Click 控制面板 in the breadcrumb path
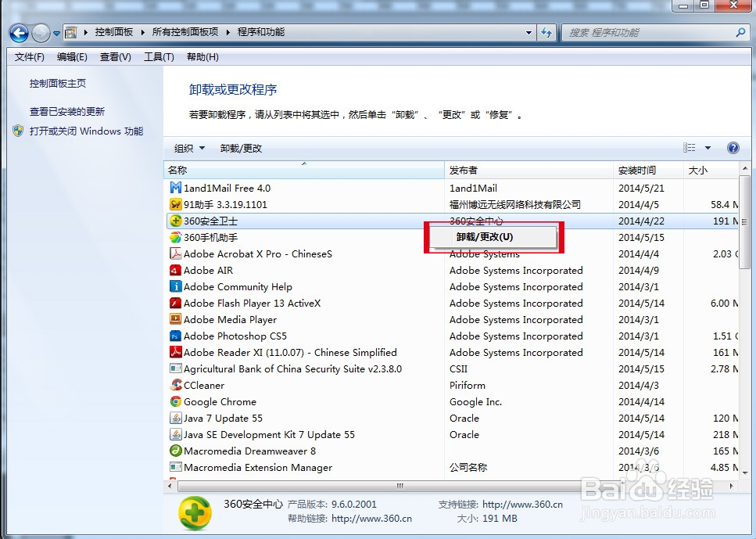Screen dimensions: 756x539 pos(114,32)
